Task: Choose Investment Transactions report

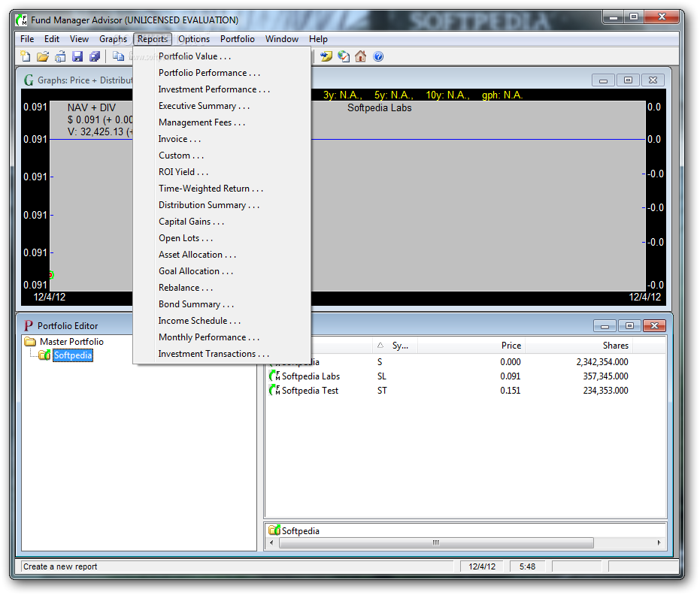Action: click(221, 353)
